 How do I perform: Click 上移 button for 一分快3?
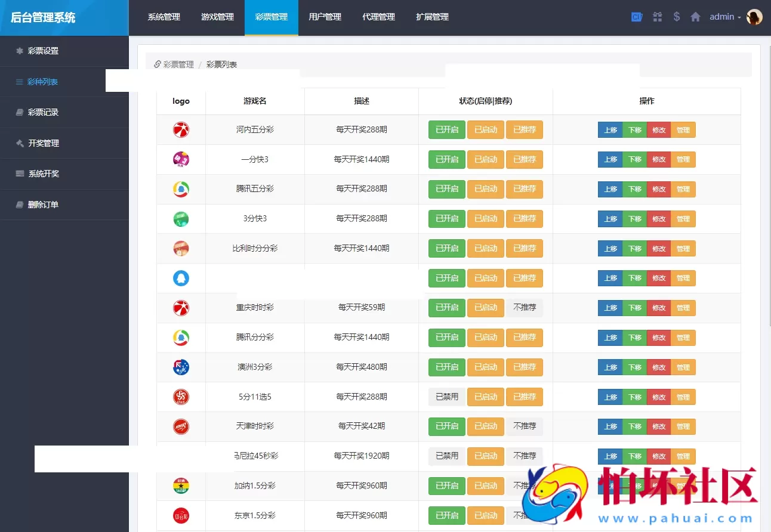(x=610, y=159)
